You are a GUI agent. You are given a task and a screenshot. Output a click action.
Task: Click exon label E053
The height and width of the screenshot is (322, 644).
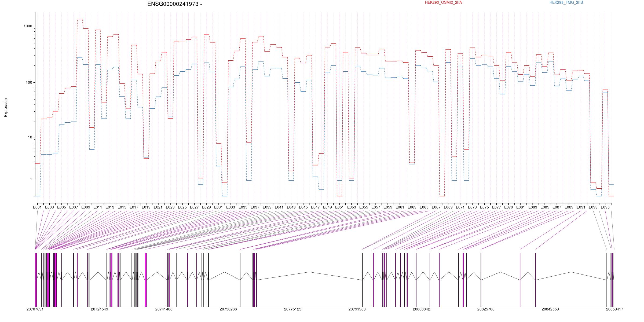click(352, 207)
